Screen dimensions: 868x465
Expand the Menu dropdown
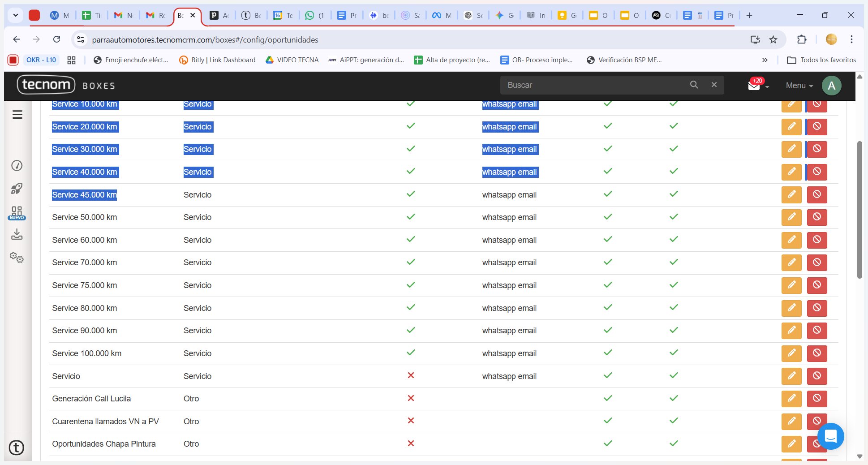coord(799,86)
